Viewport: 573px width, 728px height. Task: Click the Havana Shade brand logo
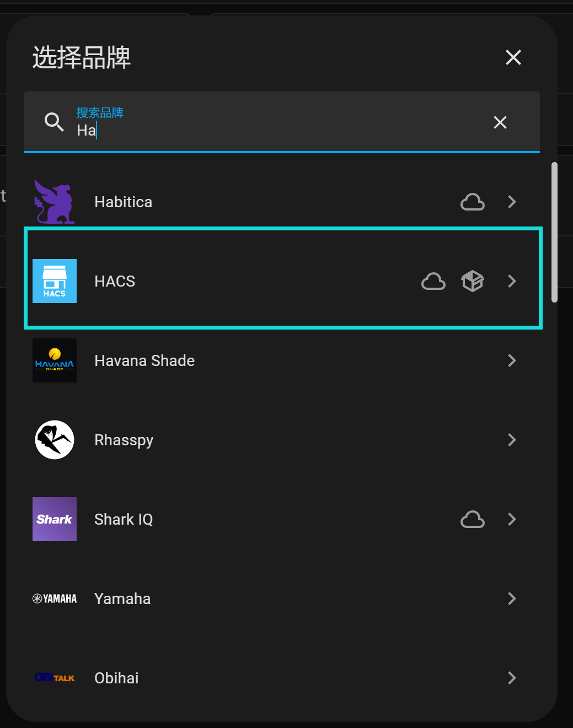54,360
